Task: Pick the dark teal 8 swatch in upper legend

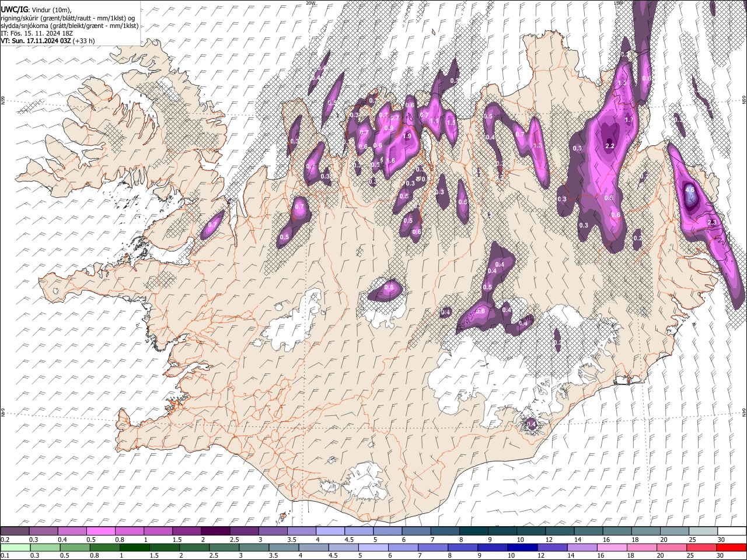Action: (x=474, y=531)
